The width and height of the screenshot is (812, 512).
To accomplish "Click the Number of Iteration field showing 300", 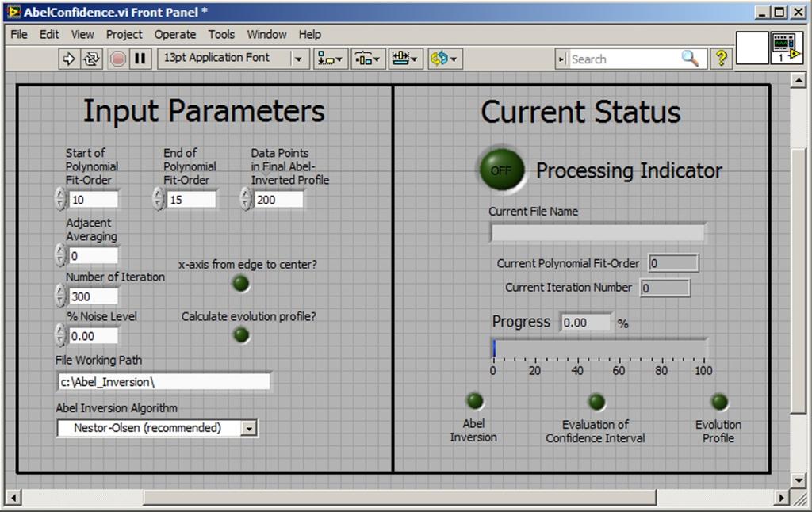I will click(94, 296).
